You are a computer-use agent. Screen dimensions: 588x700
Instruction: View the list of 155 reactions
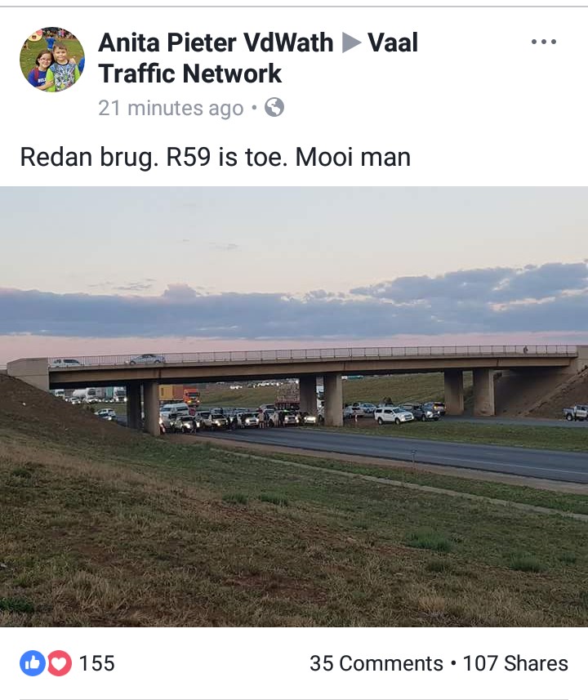click(x=97, y=663)
